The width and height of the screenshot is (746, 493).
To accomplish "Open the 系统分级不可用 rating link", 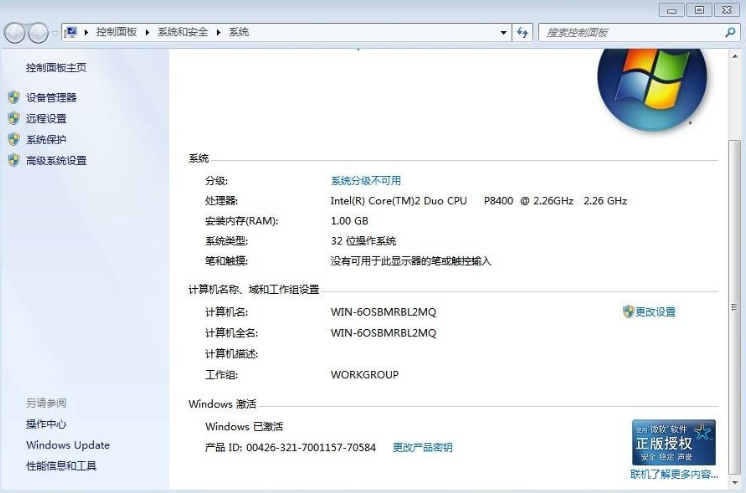I will [365, 181].
